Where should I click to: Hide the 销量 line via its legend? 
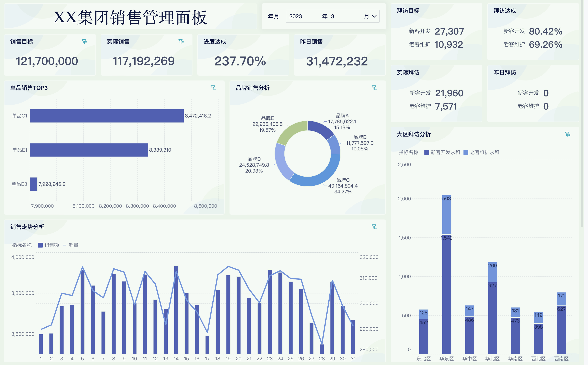(x=72, y=245)
